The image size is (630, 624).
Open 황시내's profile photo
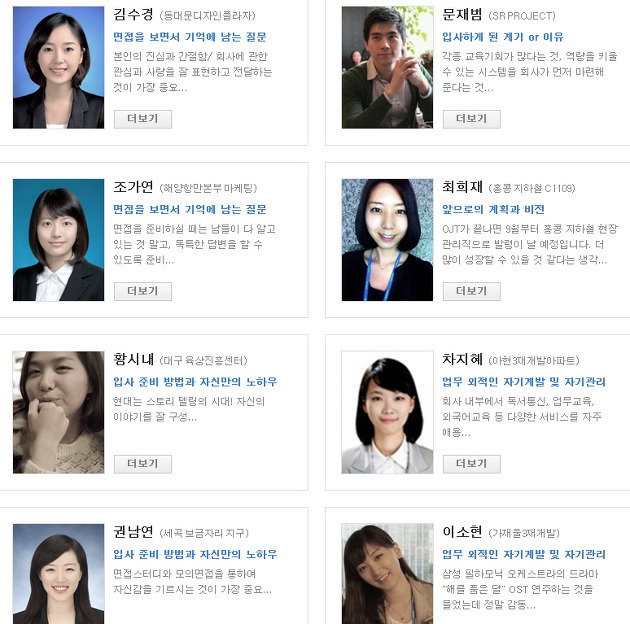58,412
